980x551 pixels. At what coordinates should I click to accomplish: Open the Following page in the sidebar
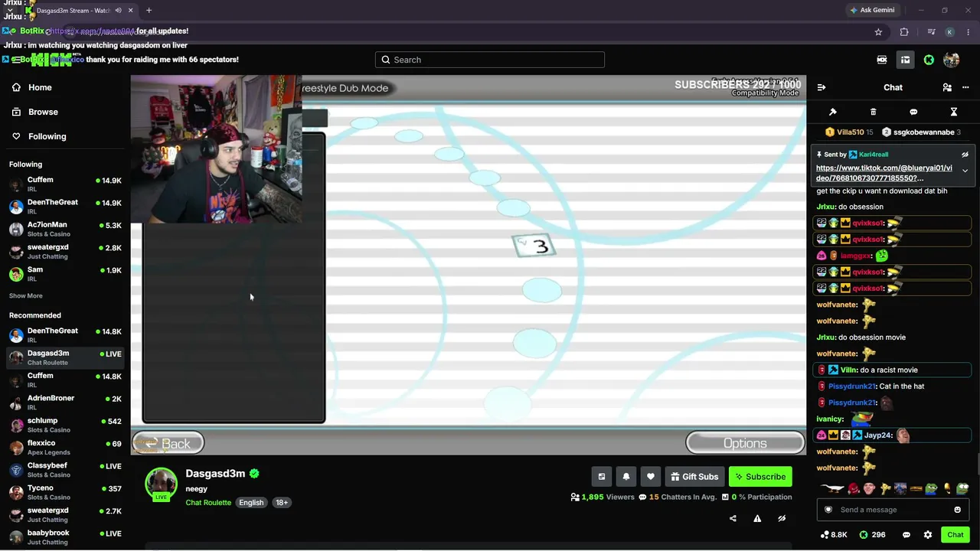47,136
